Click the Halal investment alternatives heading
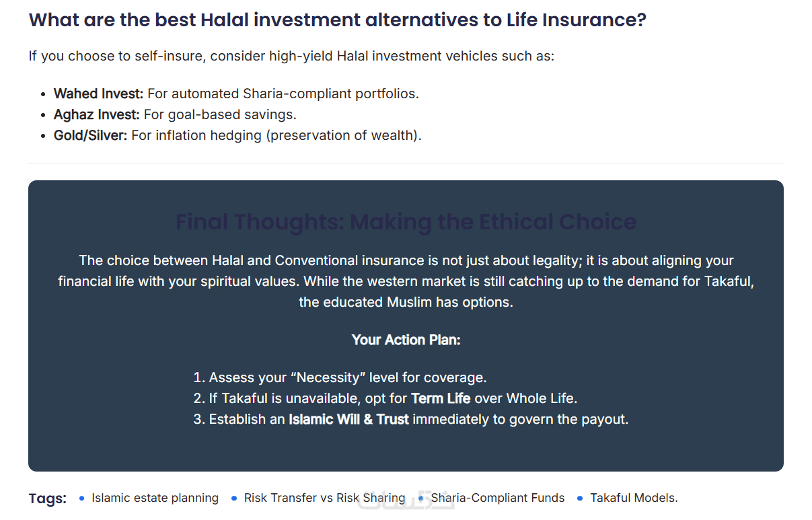 pyautogui.click(x=337, y=20)
